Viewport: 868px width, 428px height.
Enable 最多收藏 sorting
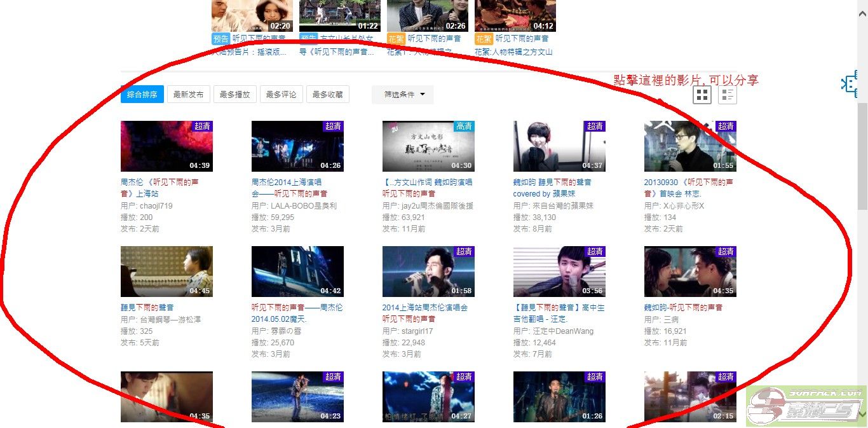[x=328, y=93]
